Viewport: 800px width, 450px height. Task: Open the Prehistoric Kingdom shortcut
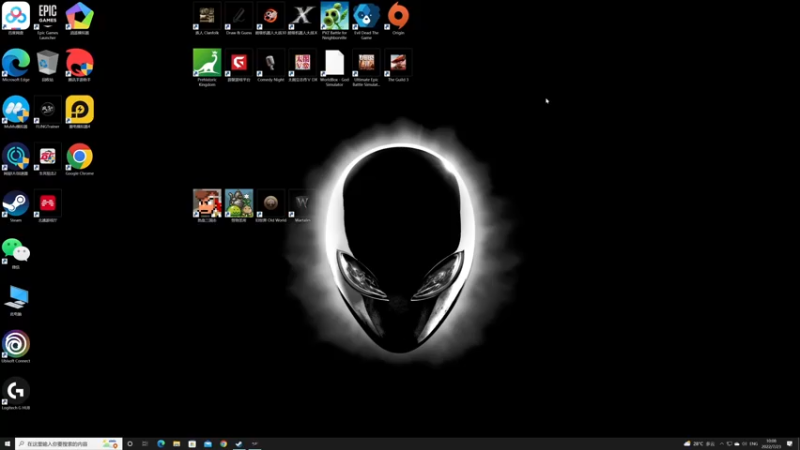tap(207, 65)
